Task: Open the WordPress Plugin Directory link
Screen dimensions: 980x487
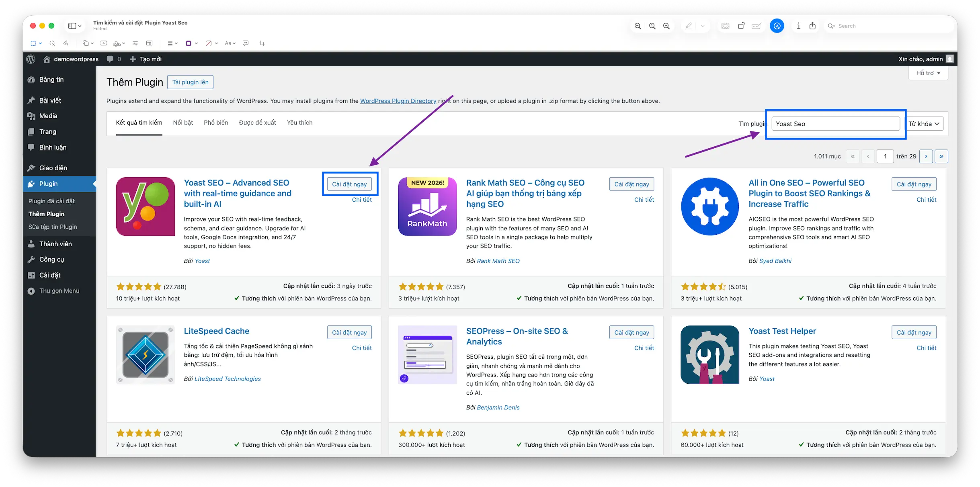Action: point(398,101)
